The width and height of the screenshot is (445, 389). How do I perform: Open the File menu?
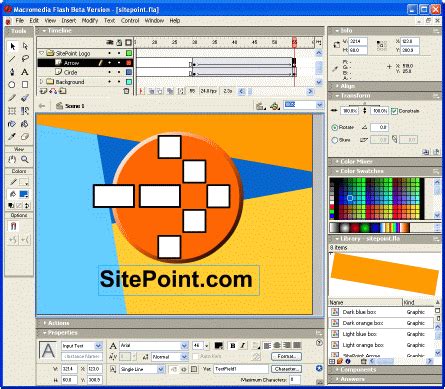tap(20, 21)
